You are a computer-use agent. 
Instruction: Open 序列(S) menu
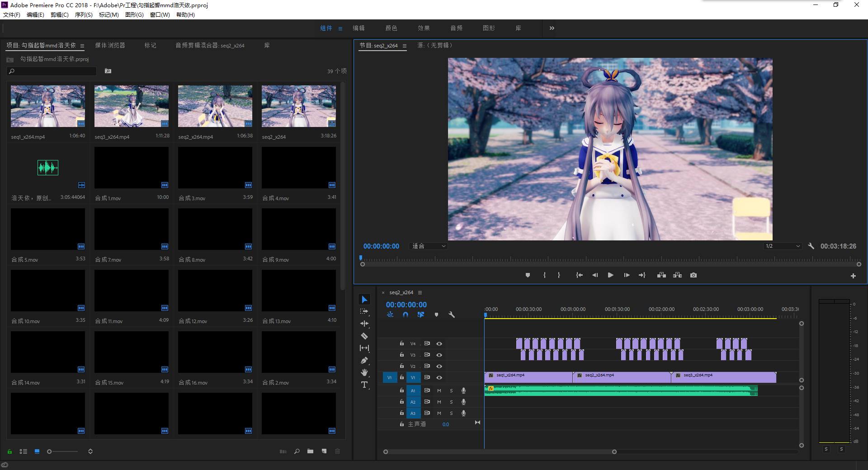point(84,15)
